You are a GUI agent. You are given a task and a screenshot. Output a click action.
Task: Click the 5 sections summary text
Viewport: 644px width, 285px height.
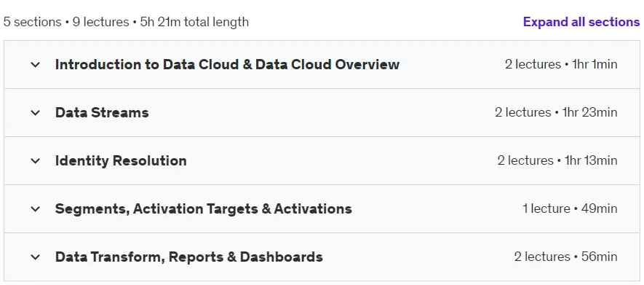point(32,22)
